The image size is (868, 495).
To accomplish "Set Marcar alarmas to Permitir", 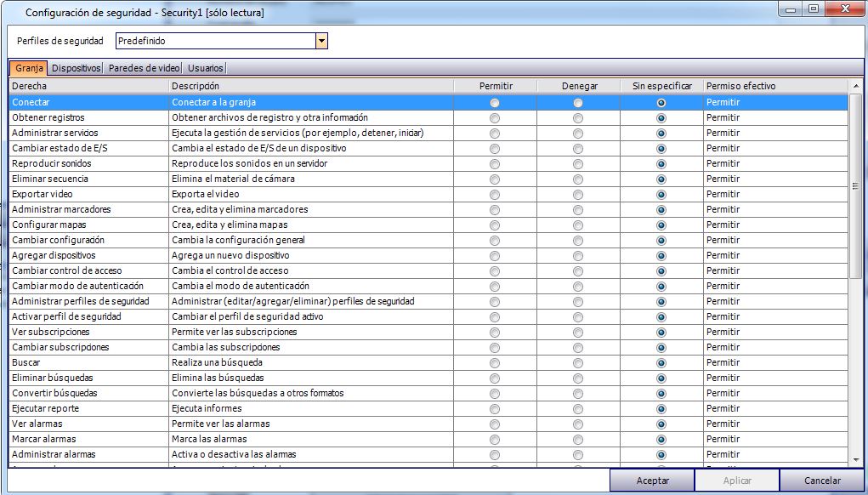I will (495, 440).
